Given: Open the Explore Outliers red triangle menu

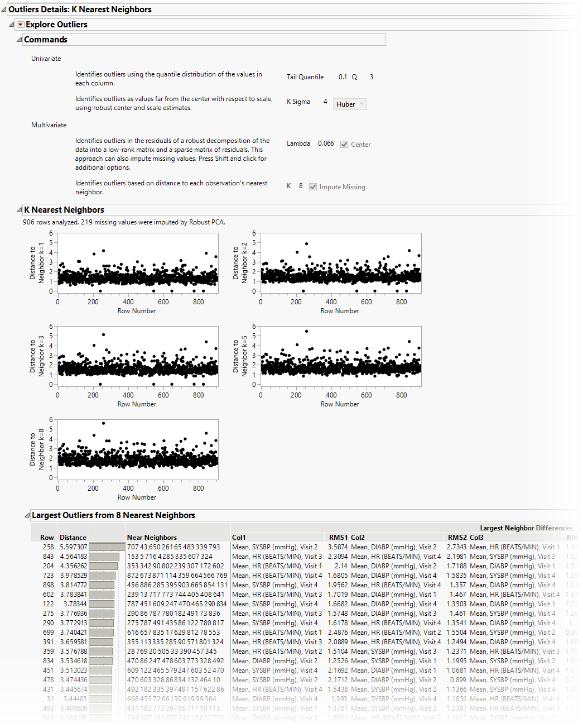Looking at the screenshot, I should click(21, 25).
